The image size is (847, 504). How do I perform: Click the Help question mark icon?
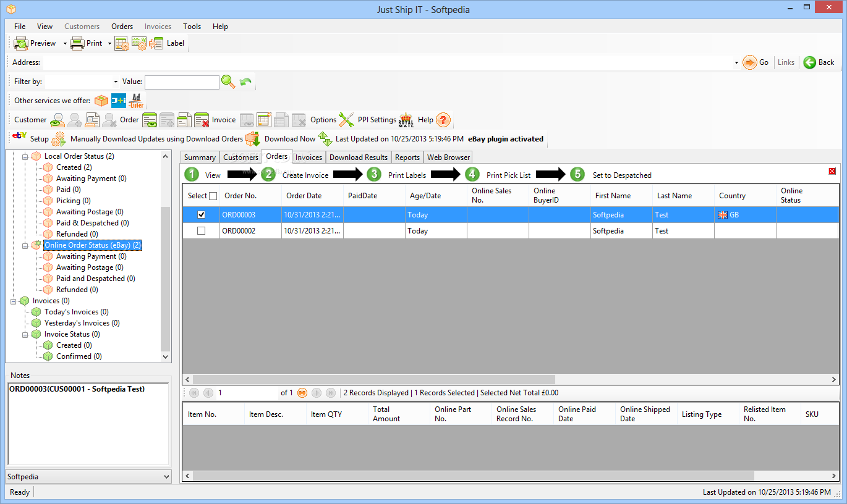(443, 120)
